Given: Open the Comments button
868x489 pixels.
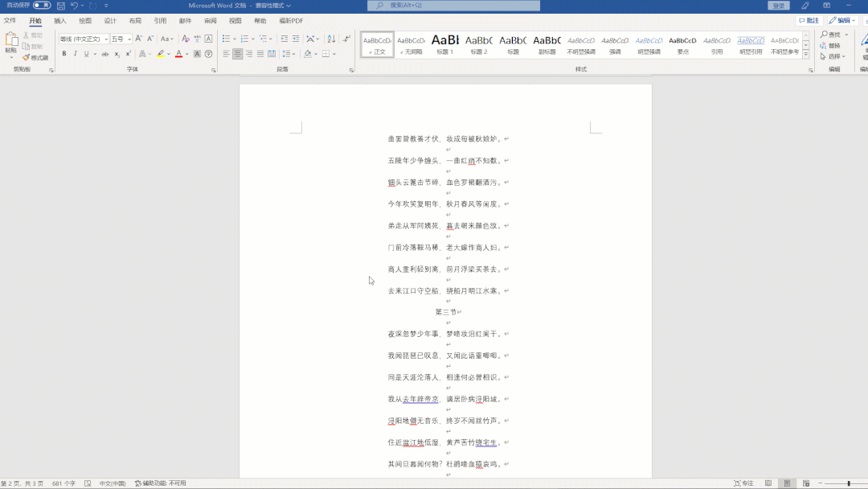Looking at the screenshot, I should tap(809, 20).
